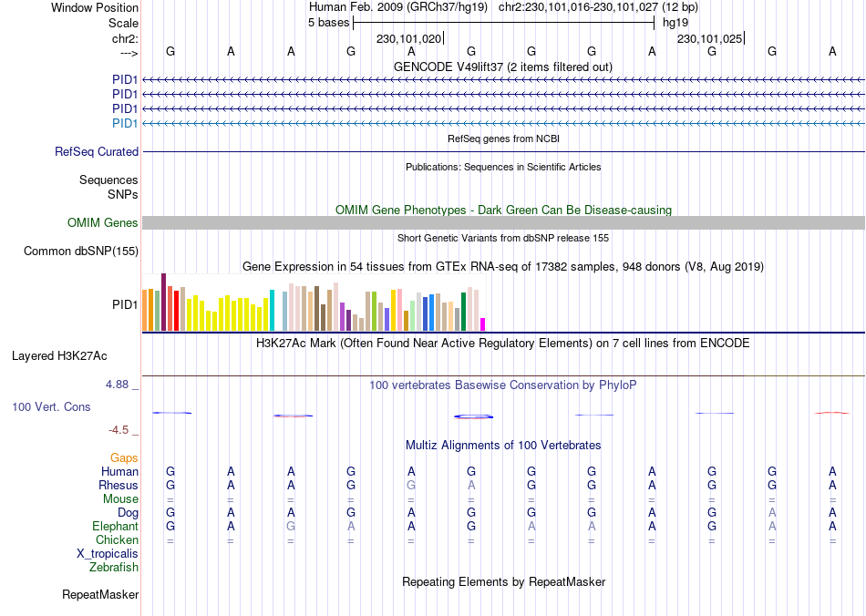Click the gray G in Elephant row

pos(291,526)
